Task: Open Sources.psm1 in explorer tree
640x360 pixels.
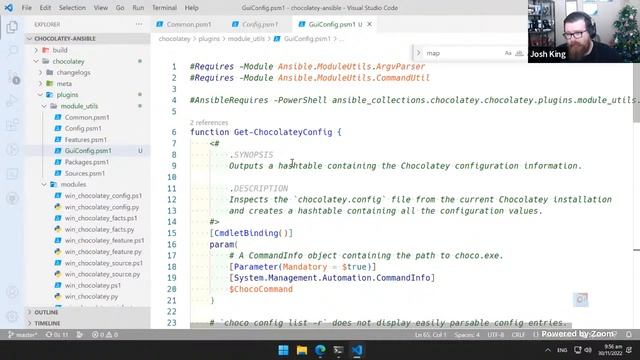Action: pos(87,173)
